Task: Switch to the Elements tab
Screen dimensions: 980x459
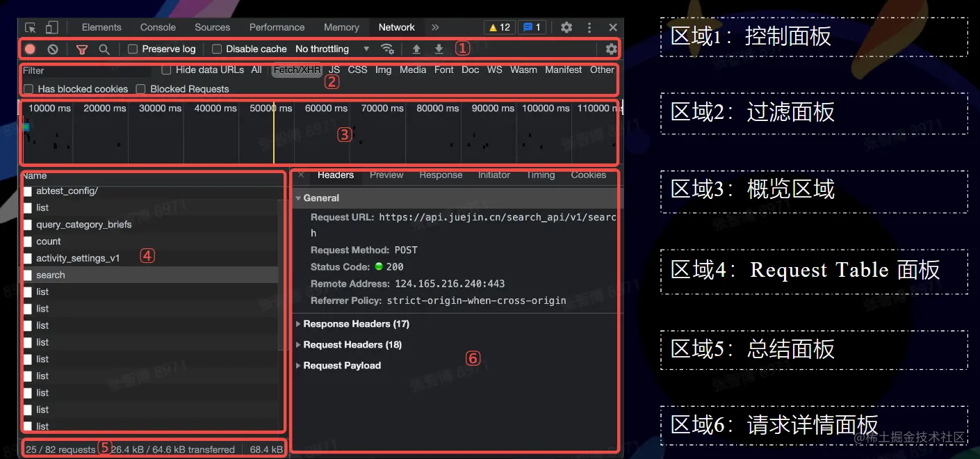Action: (101, 27)
